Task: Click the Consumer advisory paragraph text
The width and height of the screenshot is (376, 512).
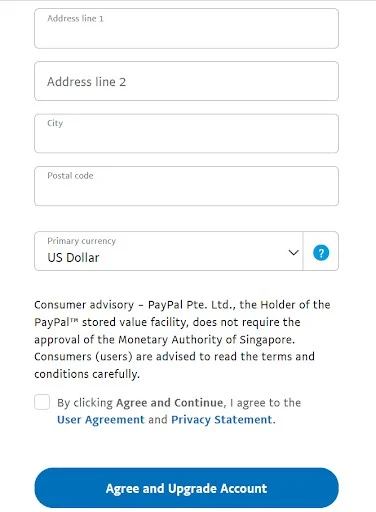Action: (x=182, y=339)
